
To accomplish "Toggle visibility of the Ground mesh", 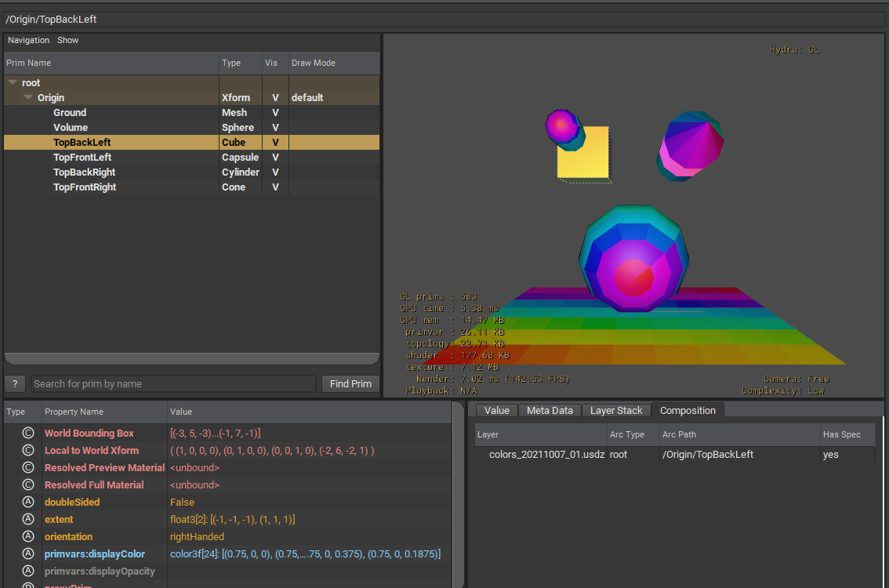I will [275, 113].
